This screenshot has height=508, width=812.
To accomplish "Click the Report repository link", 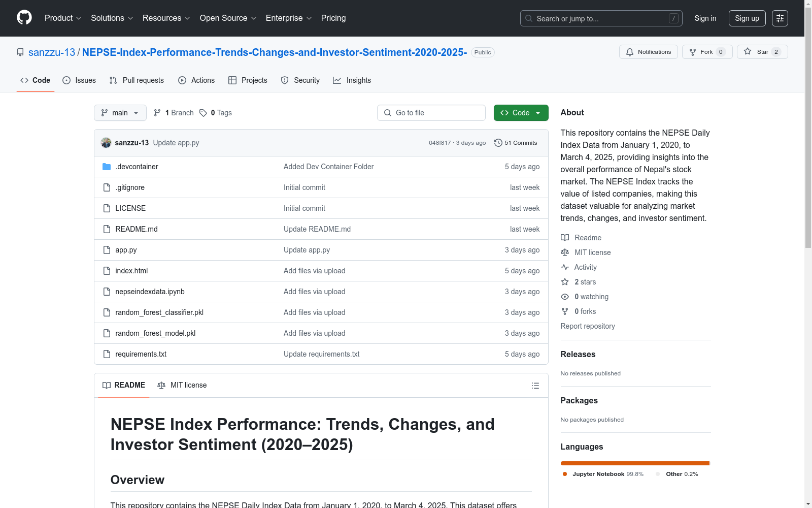I will coord(588,326).
